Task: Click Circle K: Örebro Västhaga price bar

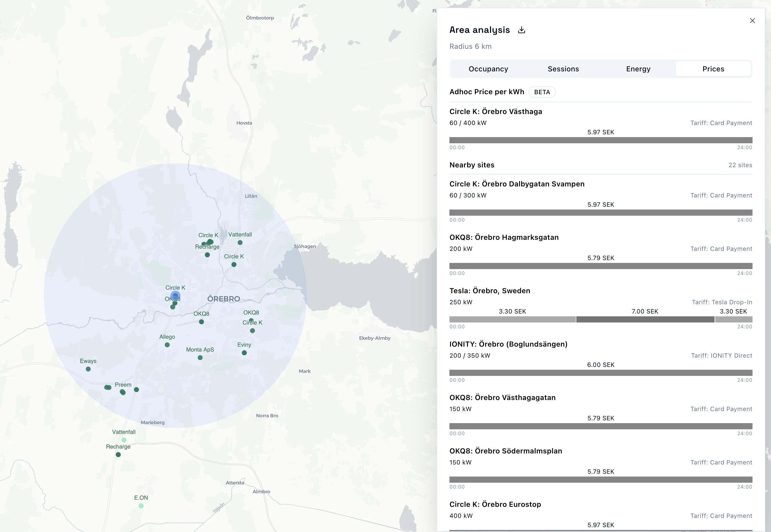Action: [601, 140]
